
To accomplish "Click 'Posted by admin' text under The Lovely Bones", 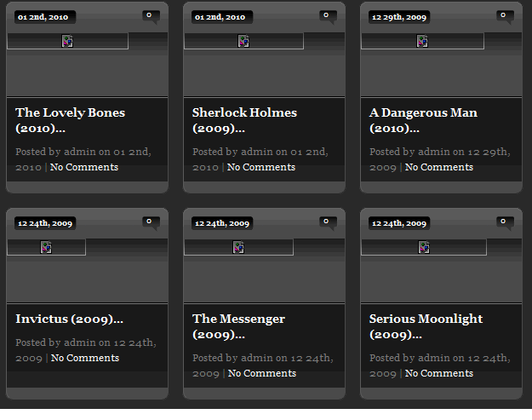I will [x=55, y=152].
